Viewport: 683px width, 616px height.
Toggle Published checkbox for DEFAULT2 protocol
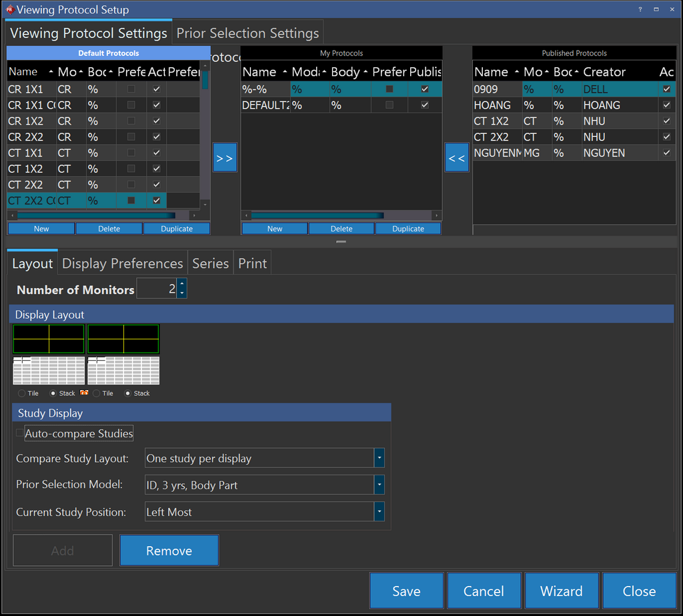(x=425, y=105)
